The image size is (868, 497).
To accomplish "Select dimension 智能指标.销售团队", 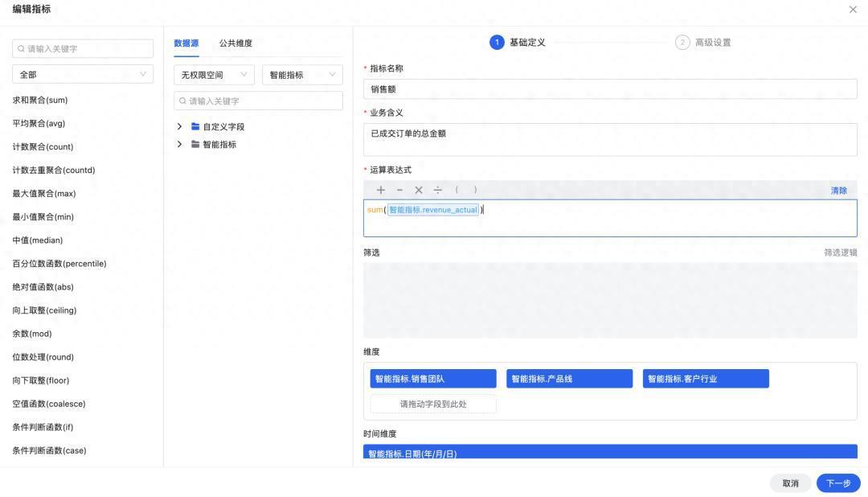I will click(x=433, y=379).
